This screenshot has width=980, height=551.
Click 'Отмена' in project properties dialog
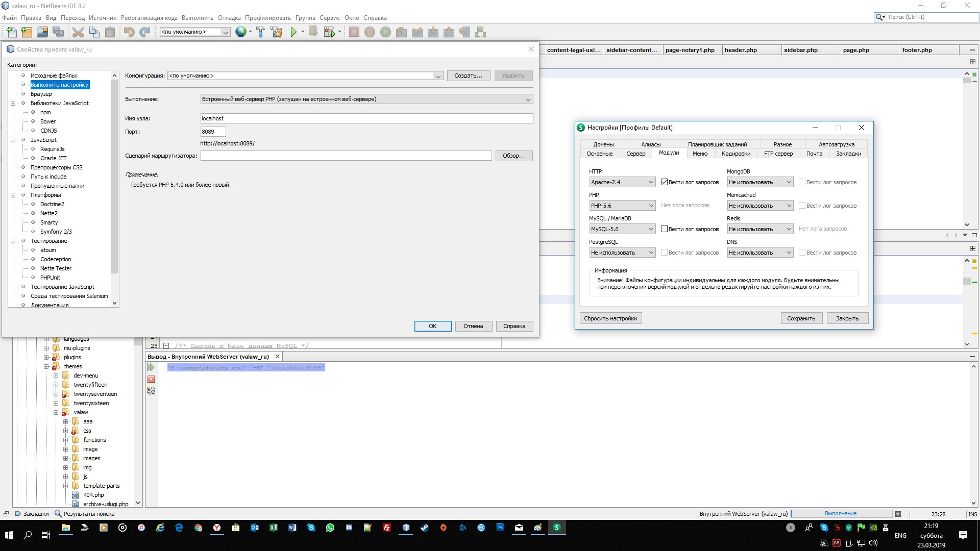pos(473,326)
